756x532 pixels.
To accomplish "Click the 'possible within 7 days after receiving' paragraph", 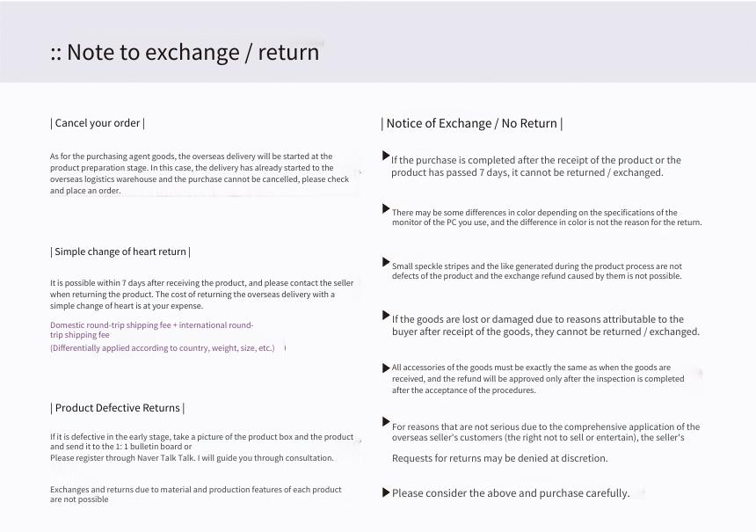I will point(201,295).
